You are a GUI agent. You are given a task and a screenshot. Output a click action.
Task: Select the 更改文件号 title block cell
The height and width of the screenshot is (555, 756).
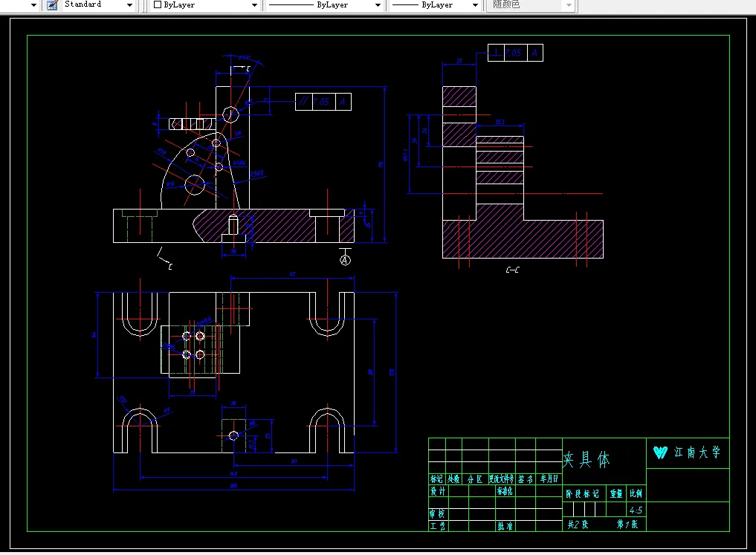[502, 479]
